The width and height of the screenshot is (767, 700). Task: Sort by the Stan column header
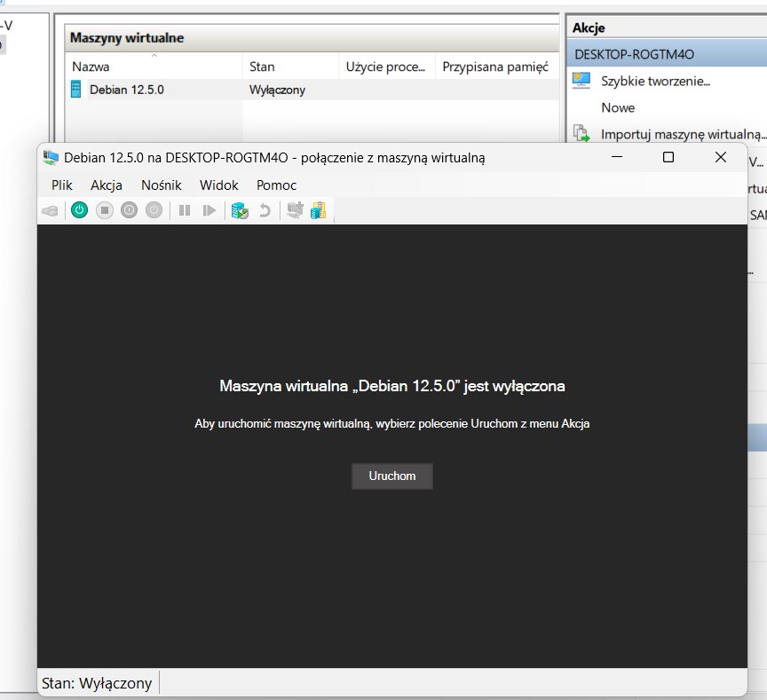[x=290, y=67]
